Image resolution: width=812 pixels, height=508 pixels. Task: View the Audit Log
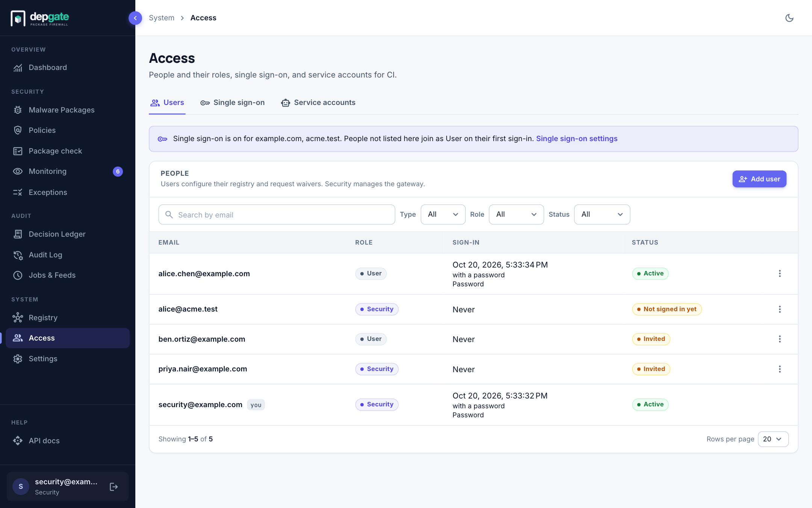tap(68, 255)
